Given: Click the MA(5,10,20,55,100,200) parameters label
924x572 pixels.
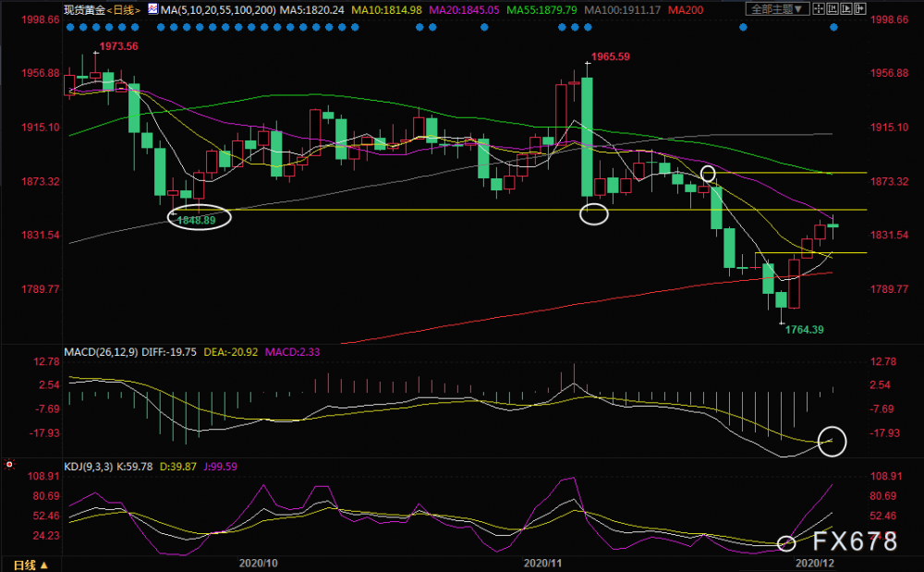Looking at the screenshot, I should pos(218,10).
